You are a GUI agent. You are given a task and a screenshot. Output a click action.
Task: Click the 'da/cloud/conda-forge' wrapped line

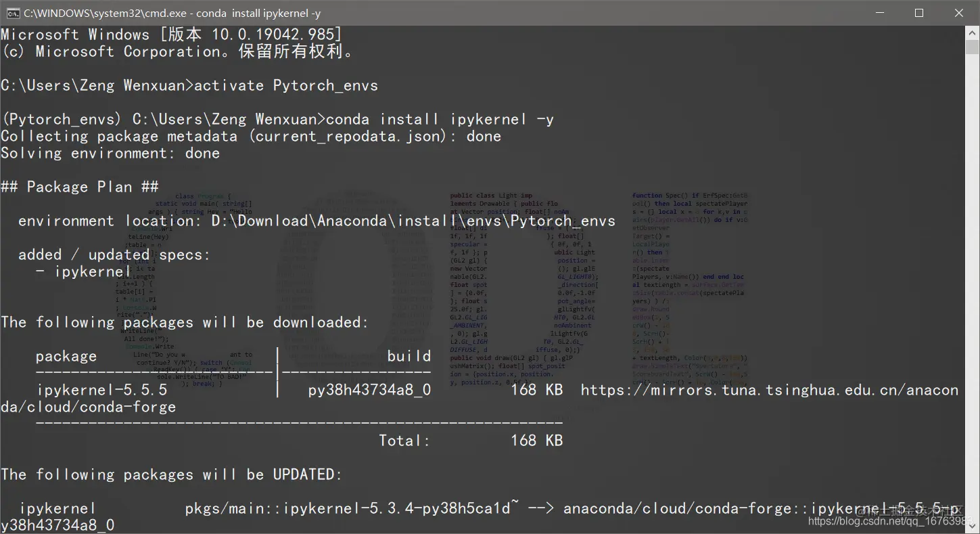[89, 407]
